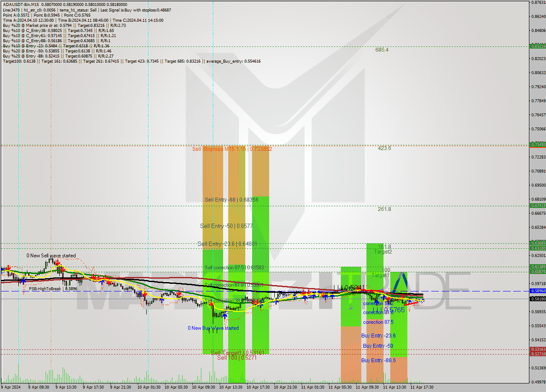Image resolution: width=546 pixels, height=392 pixels.
Task: Click the 'Buy Entry -88.6' label
Action: coord(378,360)
